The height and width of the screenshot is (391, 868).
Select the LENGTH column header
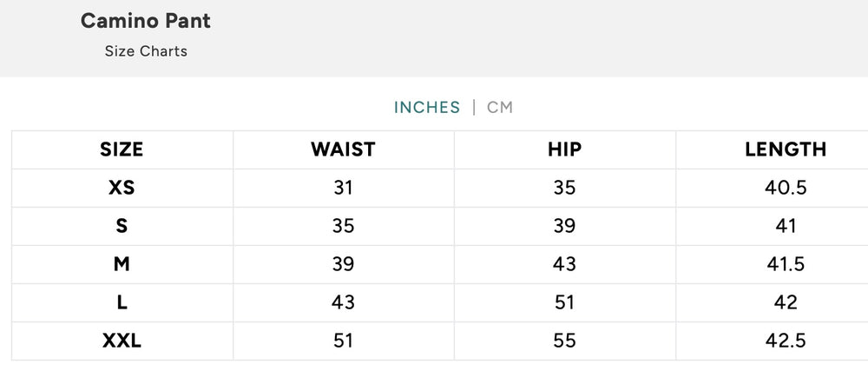[x=786, y=149]
